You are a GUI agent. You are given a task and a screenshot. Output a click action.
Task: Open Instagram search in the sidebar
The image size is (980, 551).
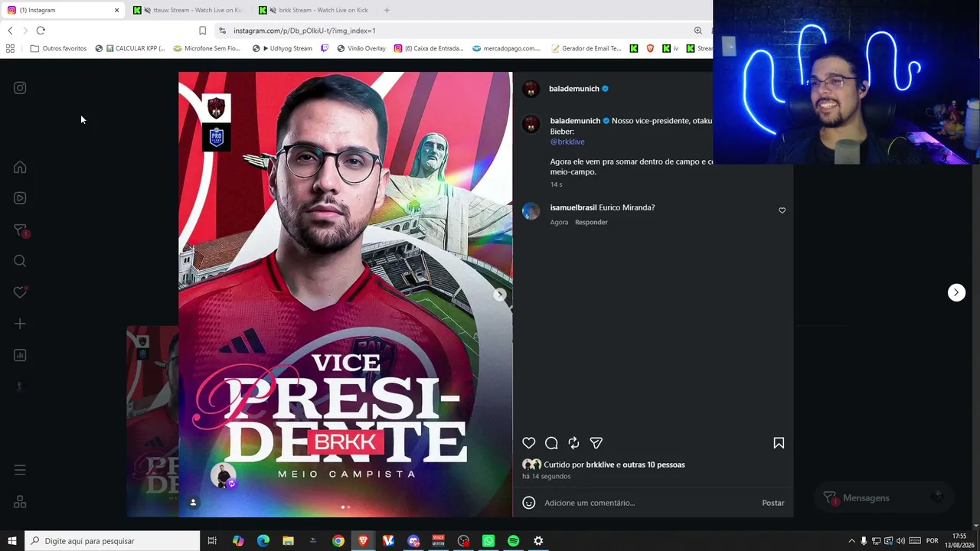click(x=20, y=261)
